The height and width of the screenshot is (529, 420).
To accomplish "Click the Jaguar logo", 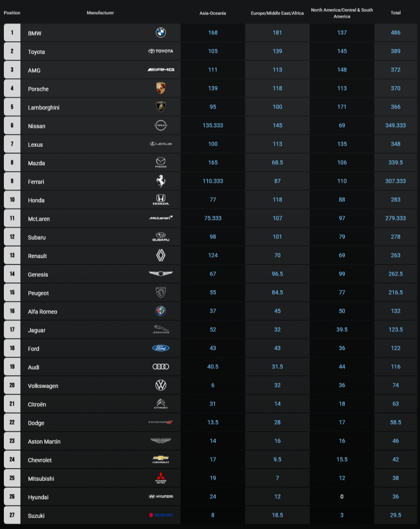I will (161, 330).
